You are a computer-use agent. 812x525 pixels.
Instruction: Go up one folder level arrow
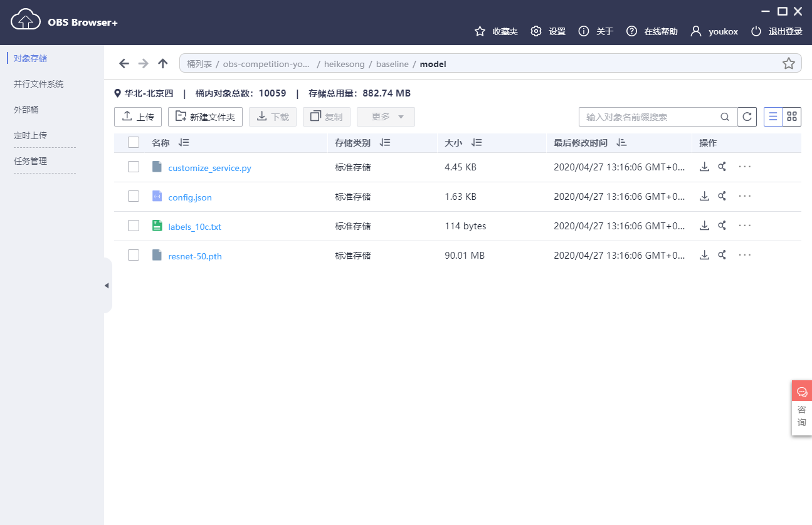click(163, 63)
